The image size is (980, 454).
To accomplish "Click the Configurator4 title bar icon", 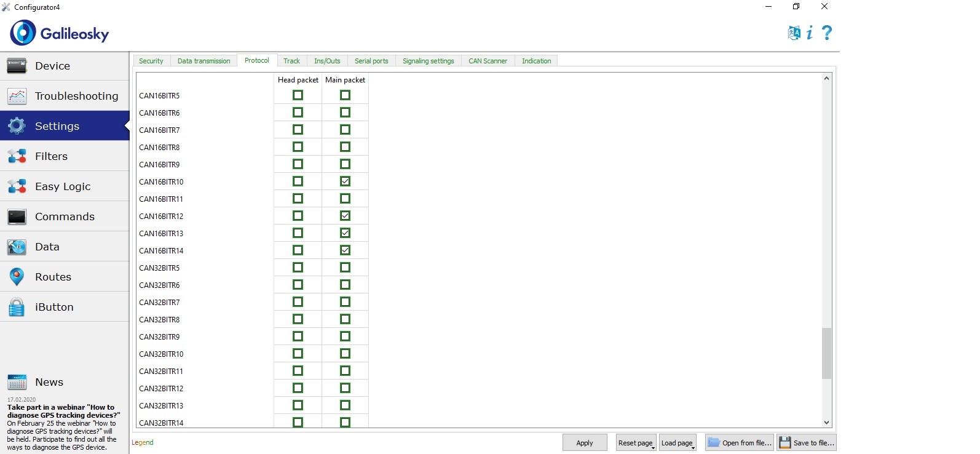I will tap(6, 7).
